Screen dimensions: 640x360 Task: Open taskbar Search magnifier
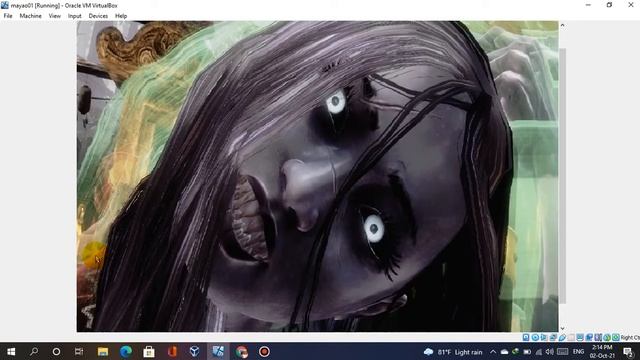pyautogui.click(x=34, y=351)
